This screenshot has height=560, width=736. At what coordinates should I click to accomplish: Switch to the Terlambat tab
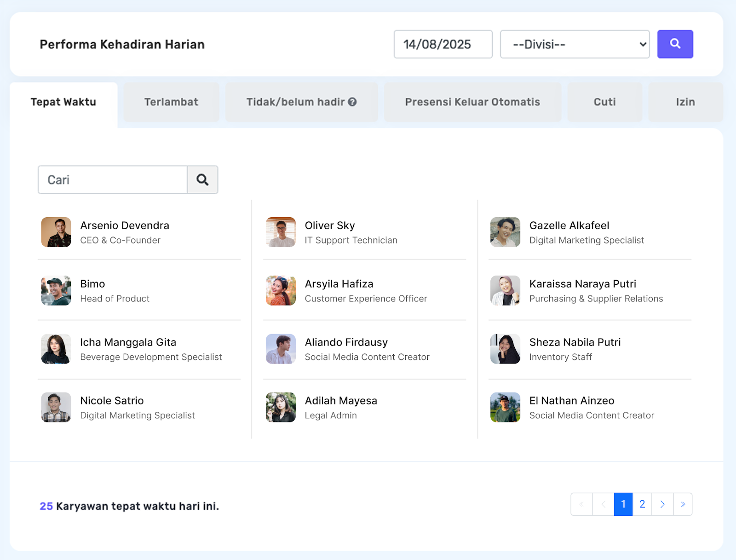pyautogui.click(x=171, y=102)
